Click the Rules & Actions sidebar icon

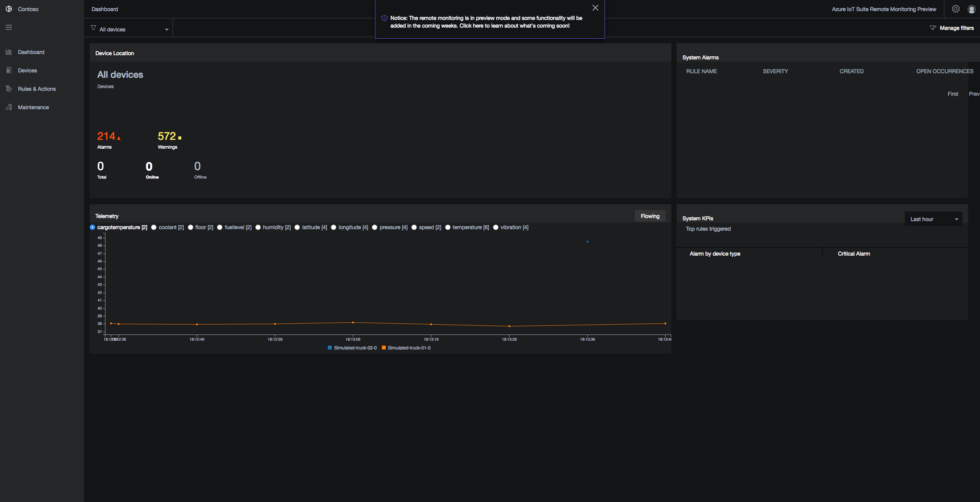(x=9, y=89)
